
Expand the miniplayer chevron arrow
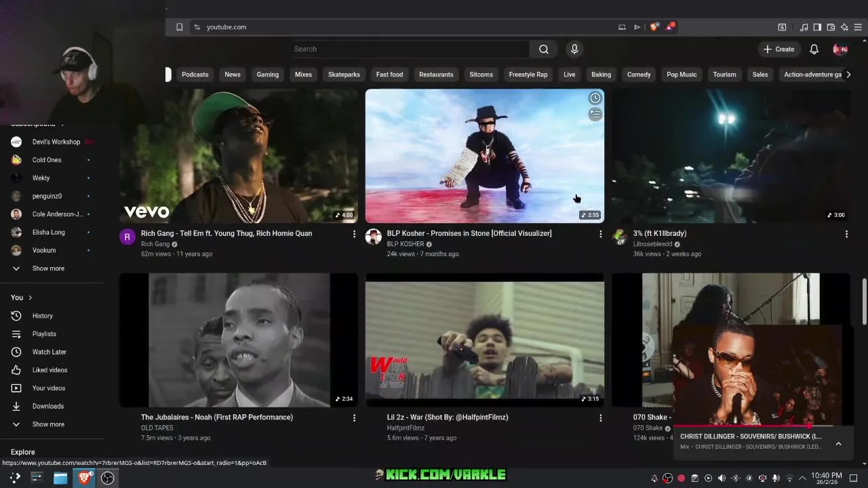click(838, 444)
